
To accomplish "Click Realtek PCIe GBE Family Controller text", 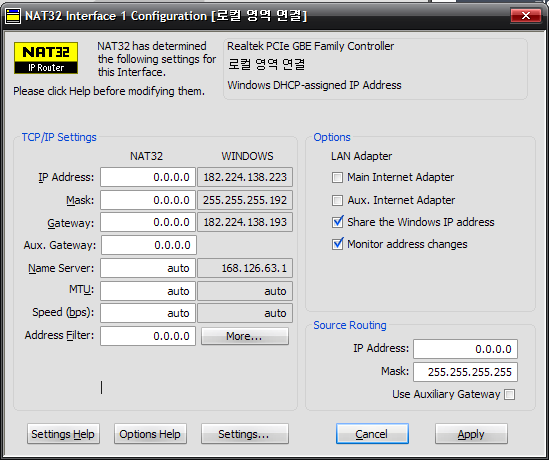I will point(311,46).
